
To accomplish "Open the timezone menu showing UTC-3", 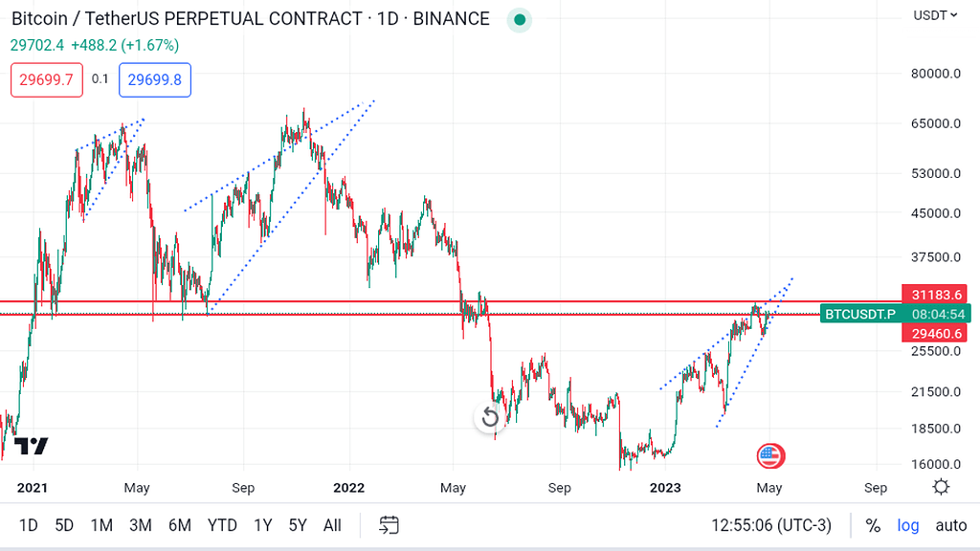I will click(x=771, y=525).
